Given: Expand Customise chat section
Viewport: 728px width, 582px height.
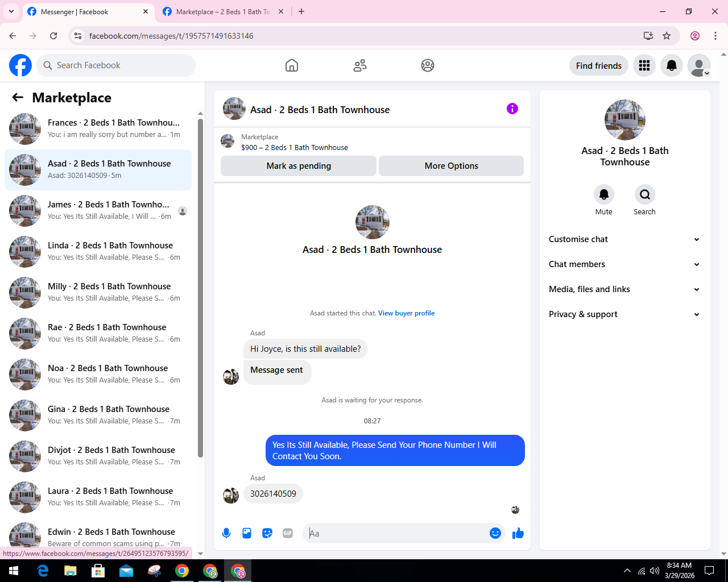Looking at the screenshot, I should (624, 239).
